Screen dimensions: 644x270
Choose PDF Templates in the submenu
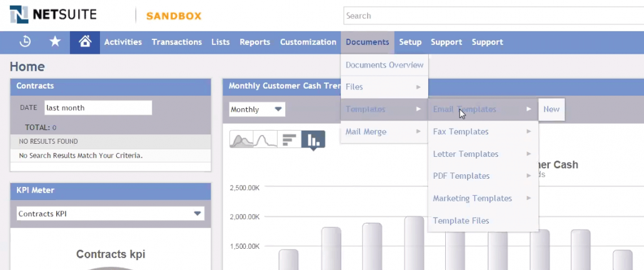pyautogui.click(x=483, y=176)
